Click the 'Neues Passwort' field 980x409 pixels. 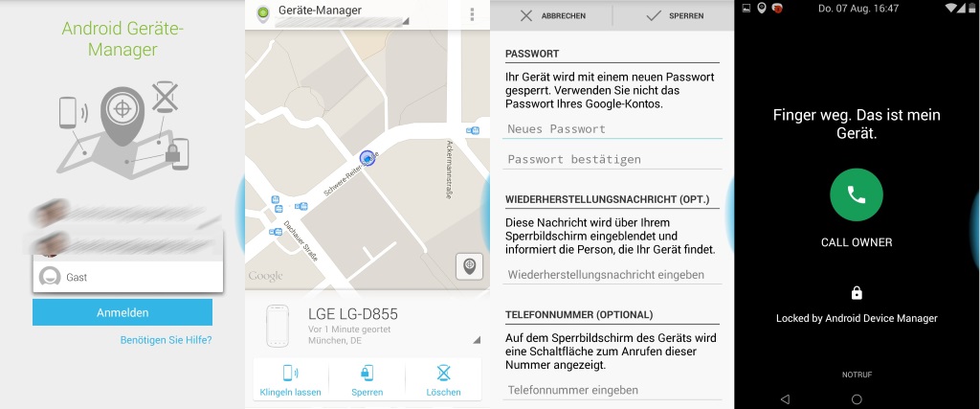612,129
